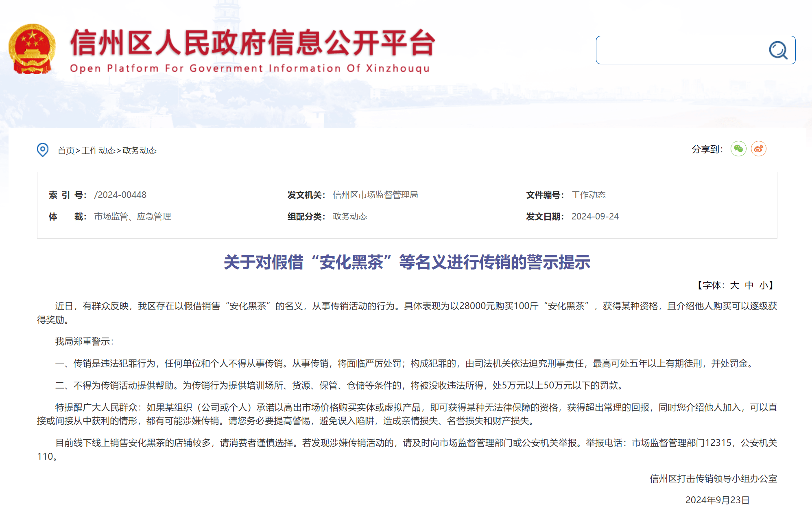812x524 pixels.
Task: Click the 分享到 label
Action: pos(707,149)
